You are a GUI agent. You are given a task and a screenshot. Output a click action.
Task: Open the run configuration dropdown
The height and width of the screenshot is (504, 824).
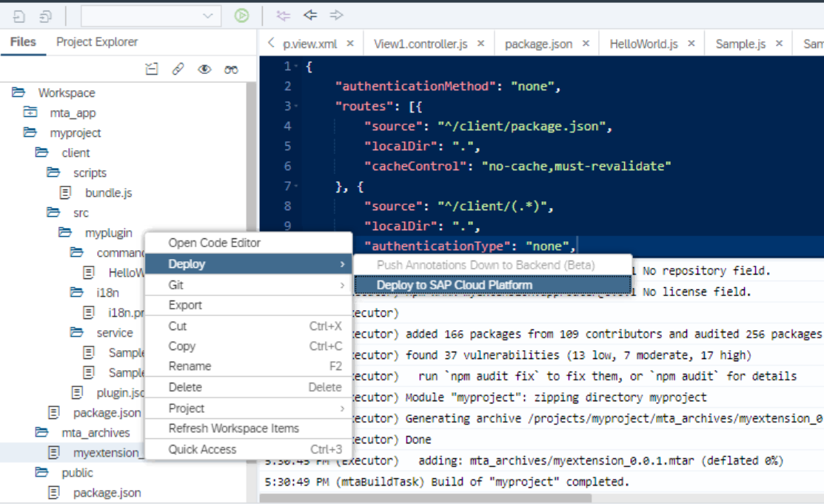pyautogui.click(x=151, y=16)
